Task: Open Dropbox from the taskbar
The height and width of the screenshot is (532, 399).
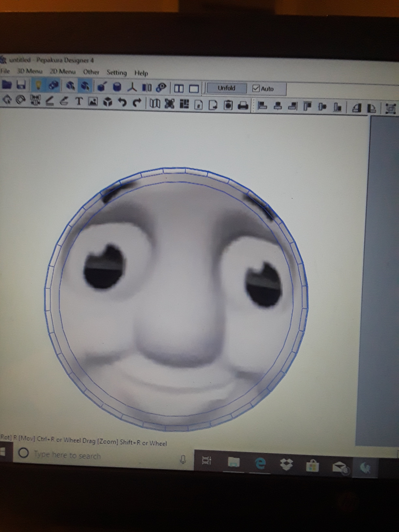Action: pos(286,464)
